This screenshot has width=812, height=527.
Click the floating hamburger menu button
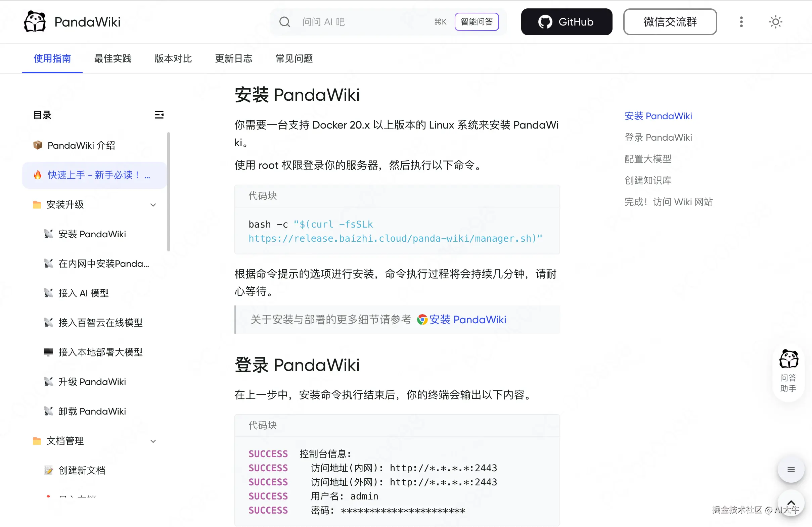pyautogui.click(x=791, y=469)
